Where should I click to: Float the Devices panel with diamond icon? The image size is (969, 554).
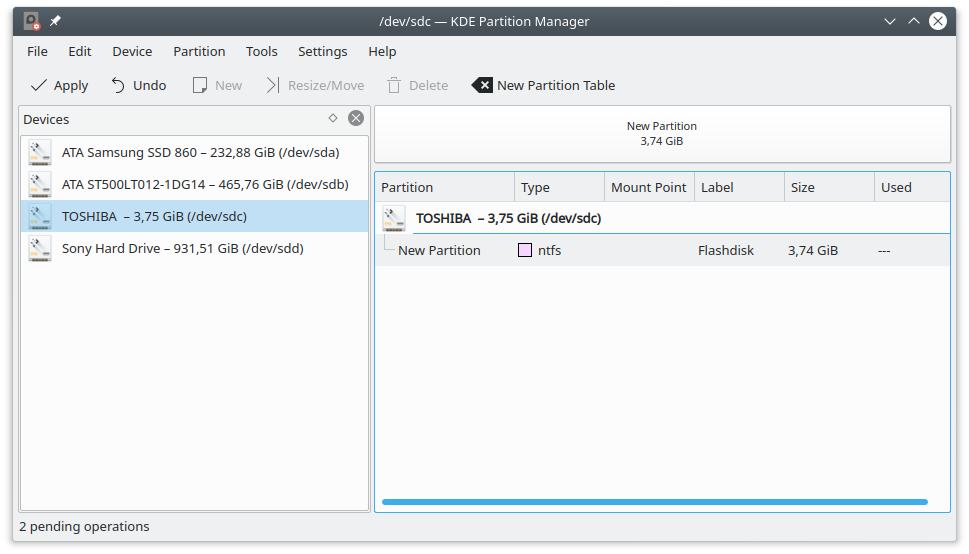(x=333, y=119)
